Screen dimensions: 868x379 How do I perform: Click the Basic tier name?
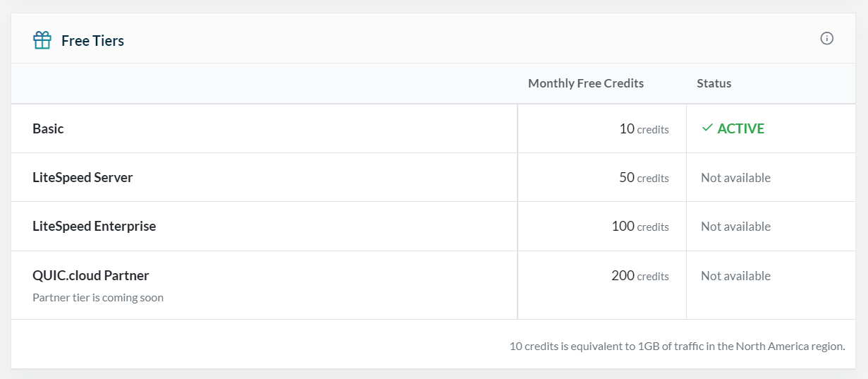[x=48, y=128]
